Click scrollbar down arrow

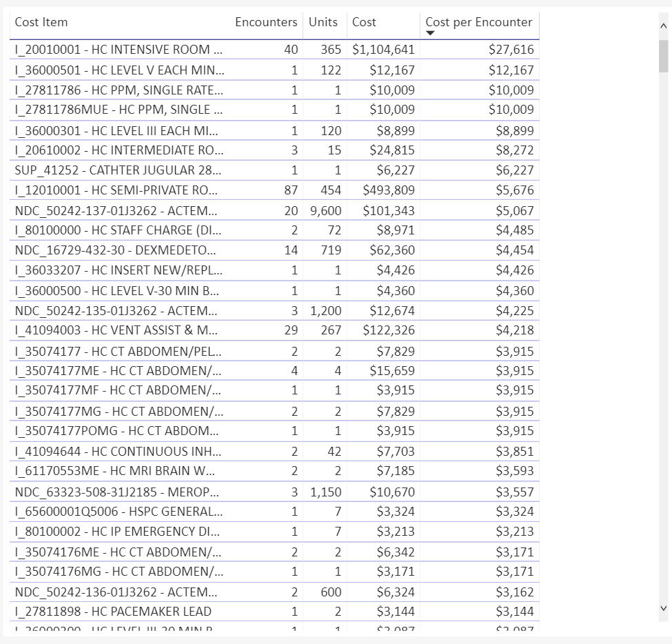(664, 608)
